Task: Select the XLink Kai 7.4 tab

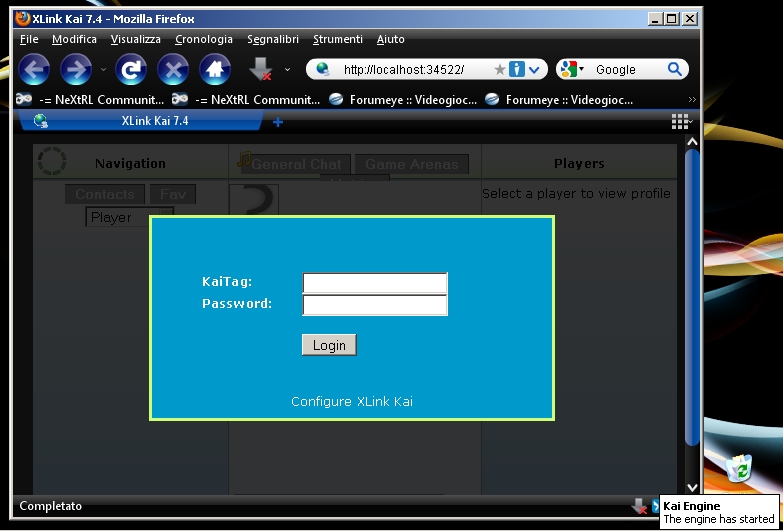Action: click(140, 121)
